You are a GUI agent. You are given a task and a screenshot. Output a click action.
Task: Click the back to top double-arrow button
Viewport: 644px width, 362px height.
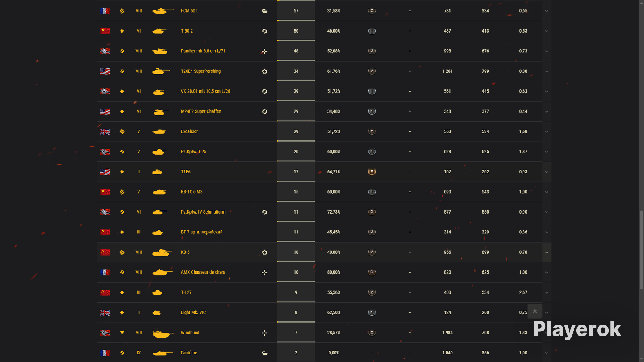coord(535,311)
